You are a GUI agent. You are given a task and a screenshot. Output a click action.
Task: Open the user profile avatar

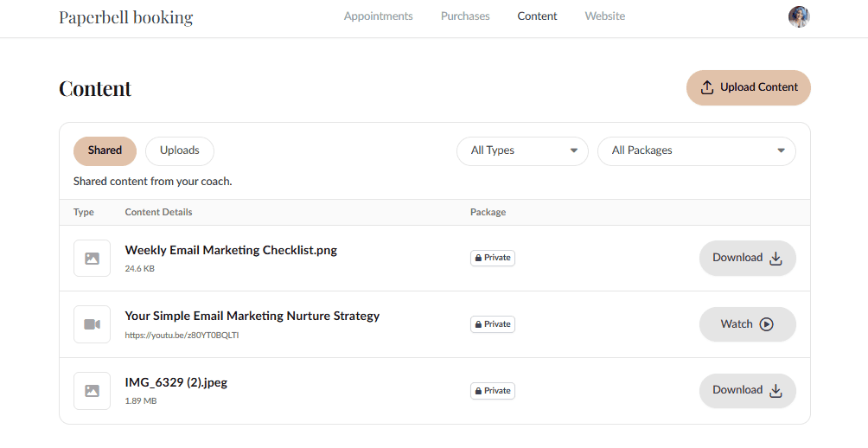(799, 17)
